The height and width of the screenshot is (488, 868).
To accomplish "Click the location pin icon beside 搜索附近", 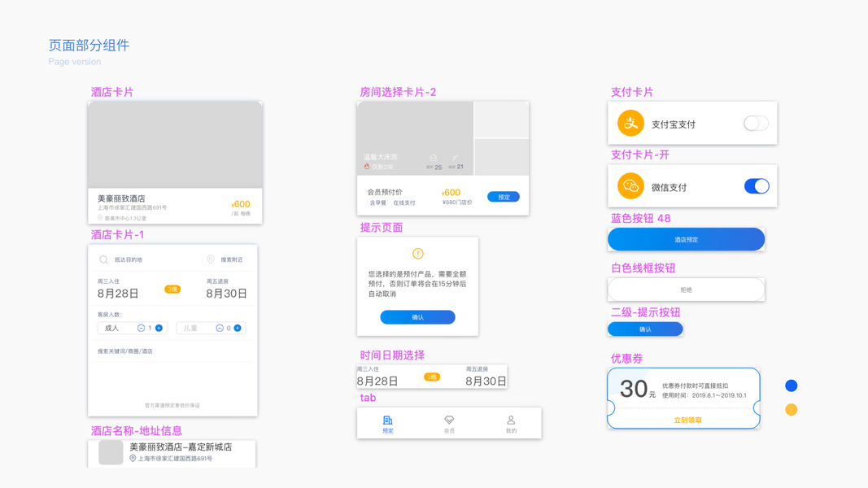I will (211, 259).
